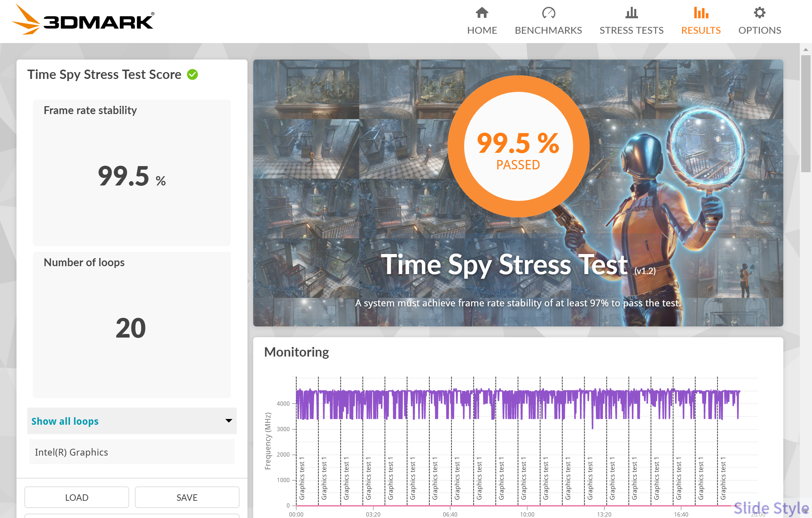This screenshot has height=518, width=812.
Task: Click the SAVE button
Action: (x=187, y=497)
